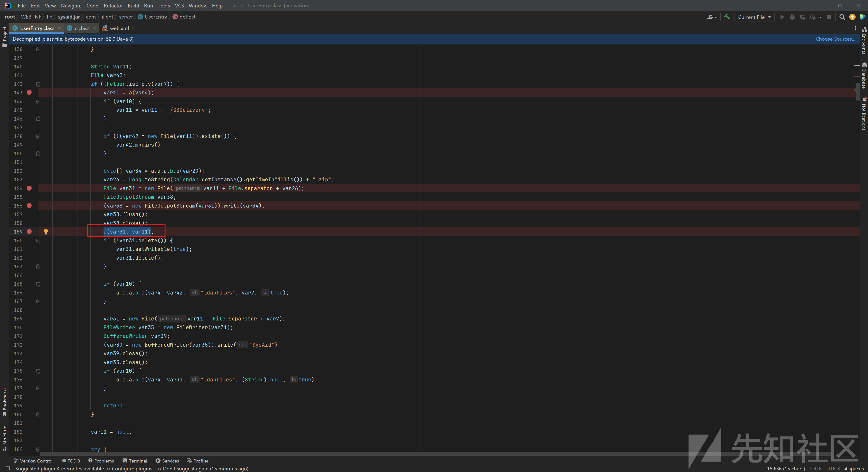Screen dimensions: 868x472
Task: Open the Refactor menu
Action: coord(113,5)
